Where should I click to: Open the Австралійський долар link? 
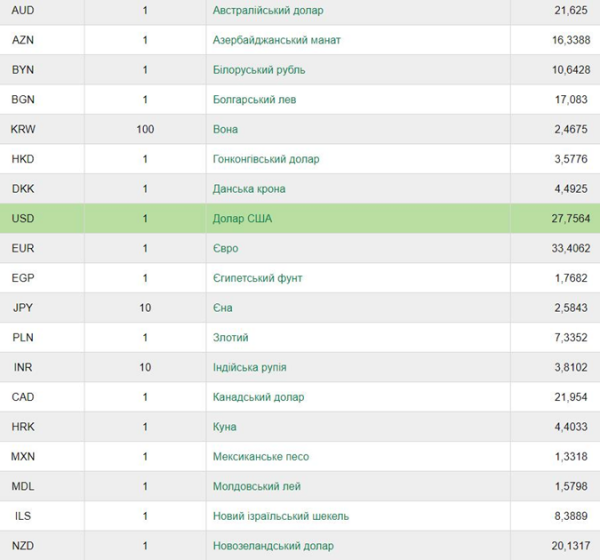coord(268,10)
